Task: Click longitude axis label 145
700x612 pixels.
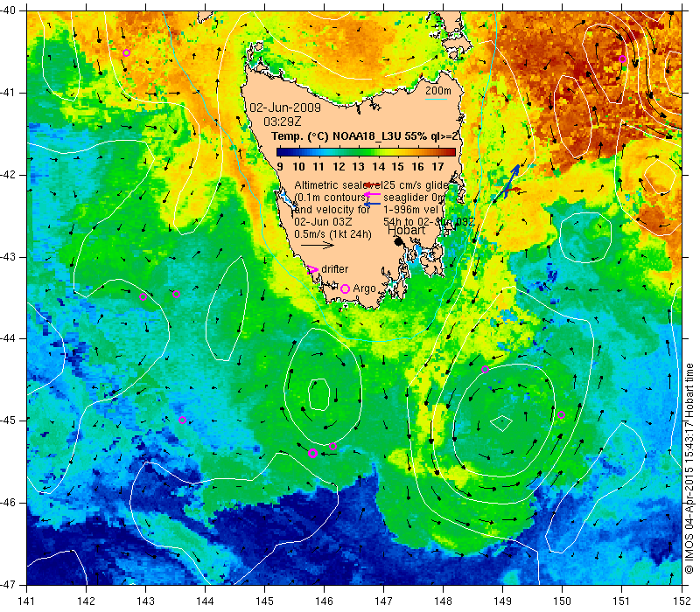Action: pos(265,602)
